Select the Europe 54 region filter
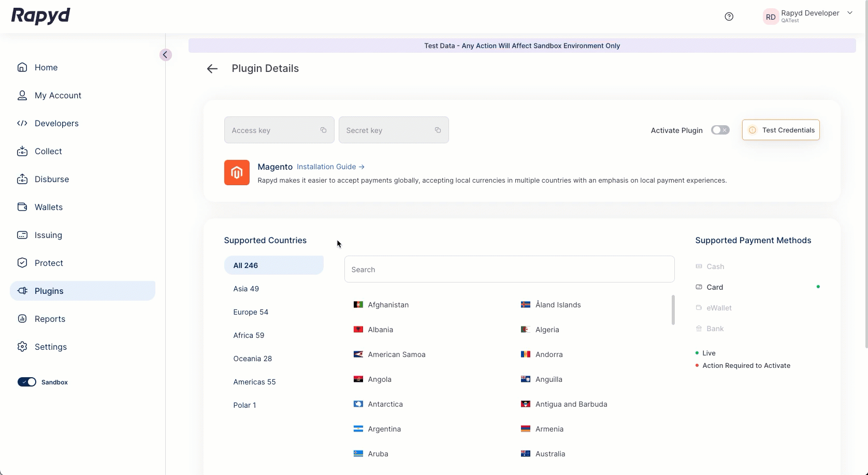Screen dimensions: 868x475 pos(251,312)
